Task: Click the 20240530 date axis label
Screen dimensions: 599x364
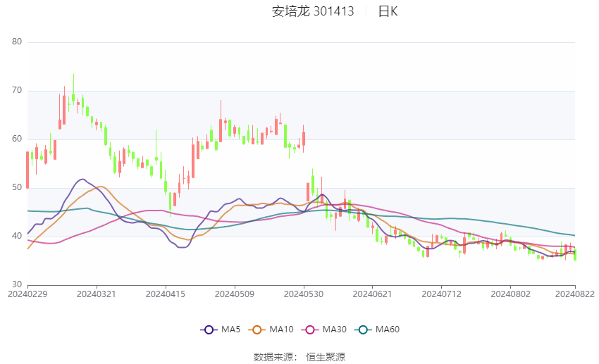Action: click(x=304, y=294)
